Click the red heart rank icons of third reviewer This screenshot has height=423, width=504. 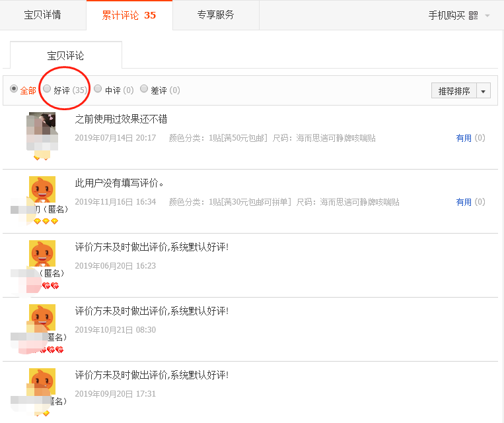pos(50,286)
